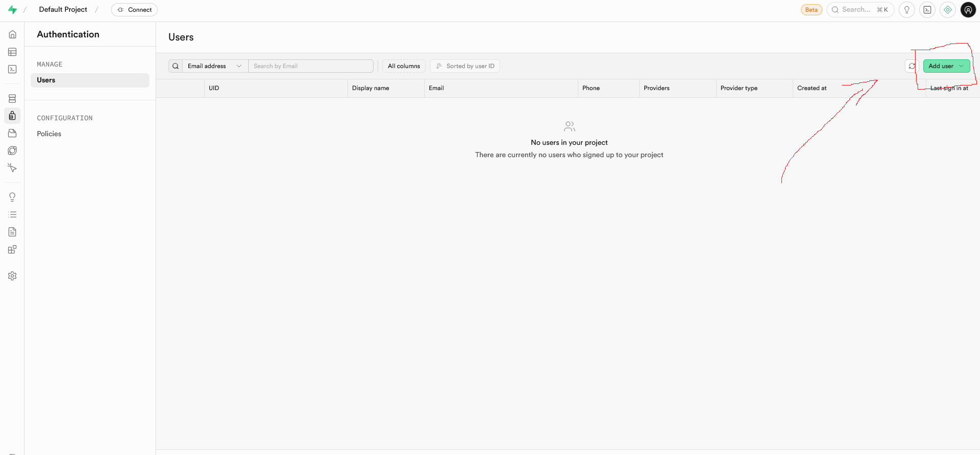Open the Database sidebar icon
This screenshot has height=455, width=980.
(12, 98)
